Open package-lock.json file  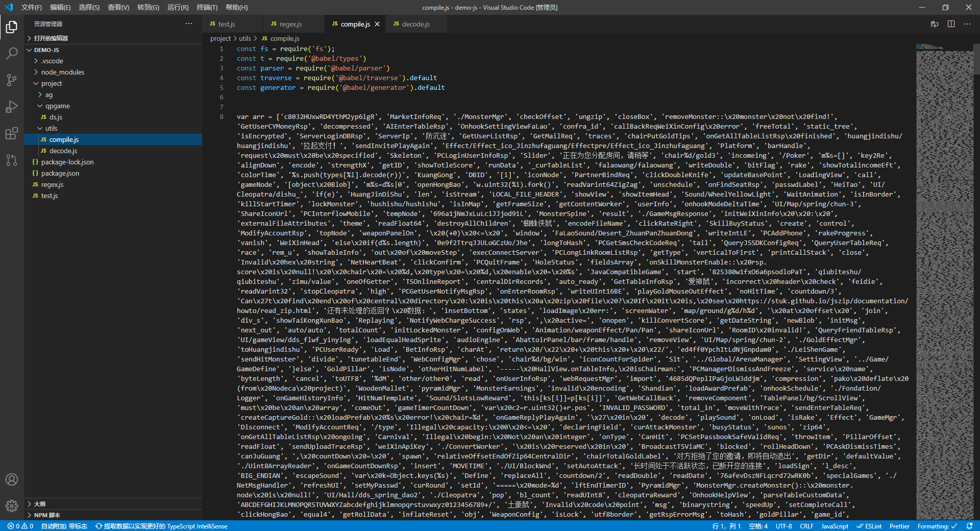113,162
